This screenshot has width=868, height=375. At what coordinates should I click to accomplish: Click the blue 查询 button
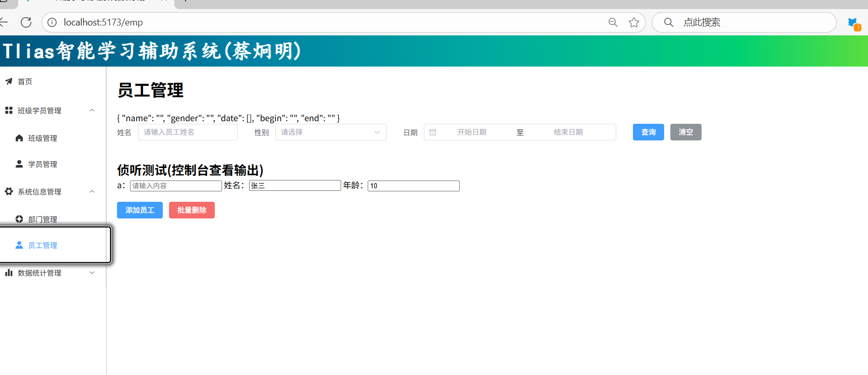click(648, 132)
